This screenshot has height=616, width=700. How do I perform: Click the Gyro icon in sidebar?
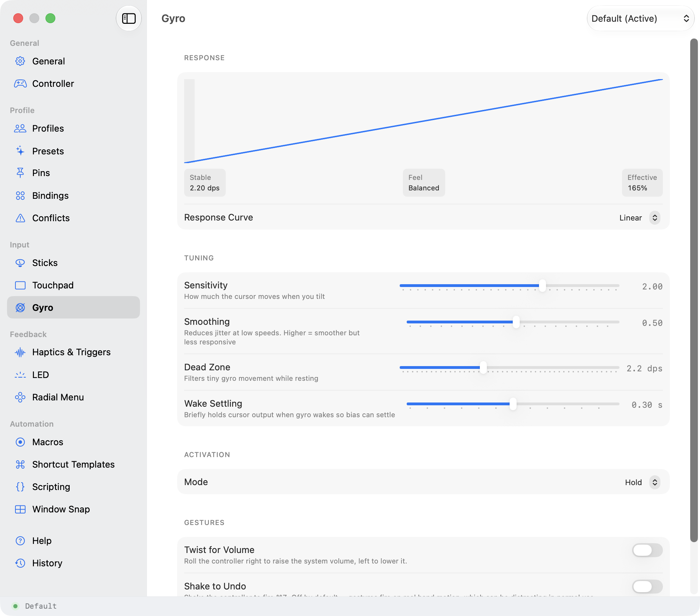point(20,308)
